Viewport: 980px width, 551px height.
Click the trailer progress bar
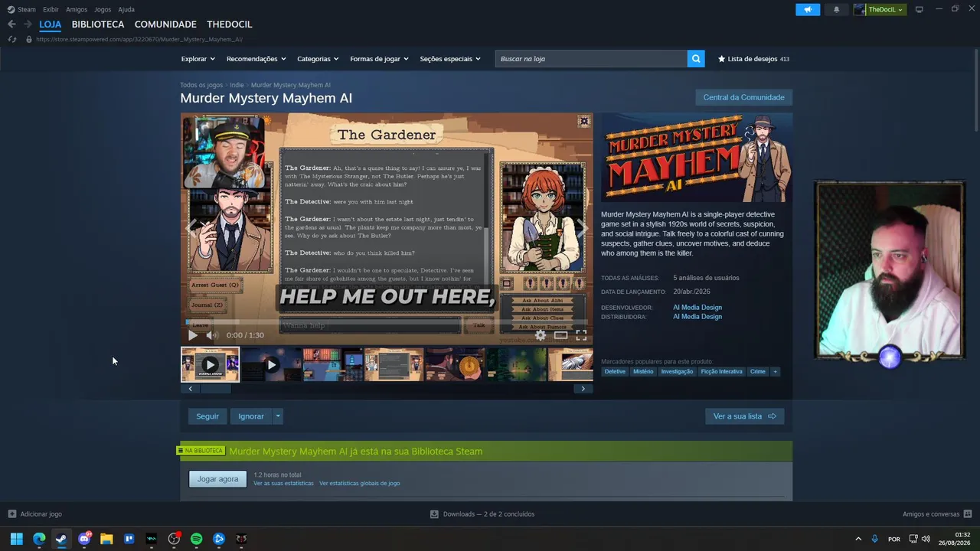(x=387, y=322)
